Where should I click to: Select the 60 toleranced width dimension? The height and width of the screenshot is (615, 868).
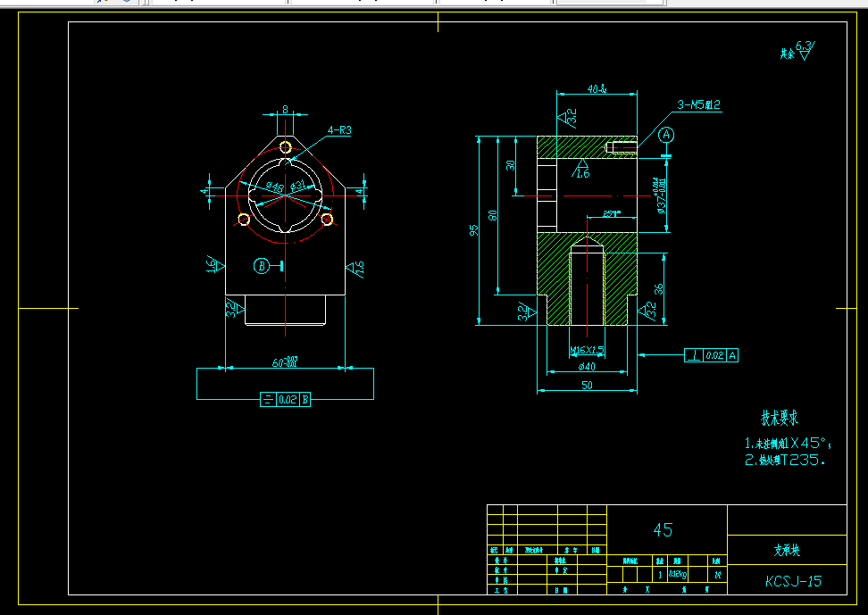point(285,362)
